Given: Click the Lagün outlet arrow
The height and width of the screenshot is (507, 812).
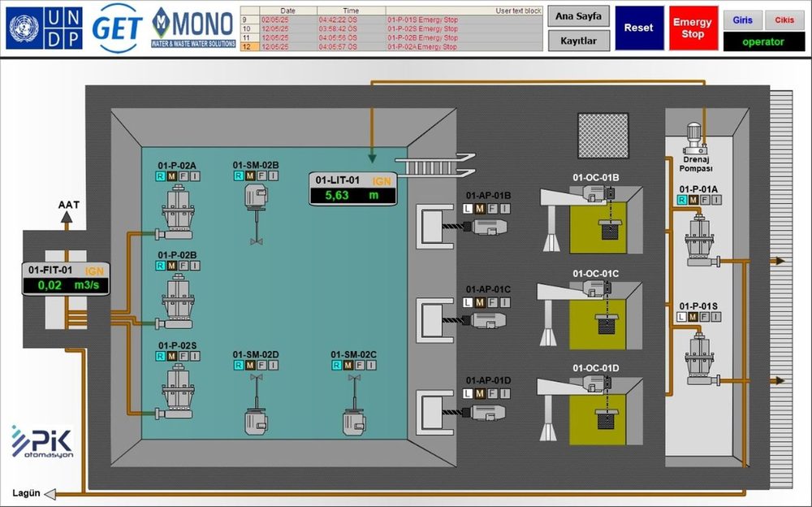Looking at the screenshot, I should click(x=50, y=493).
